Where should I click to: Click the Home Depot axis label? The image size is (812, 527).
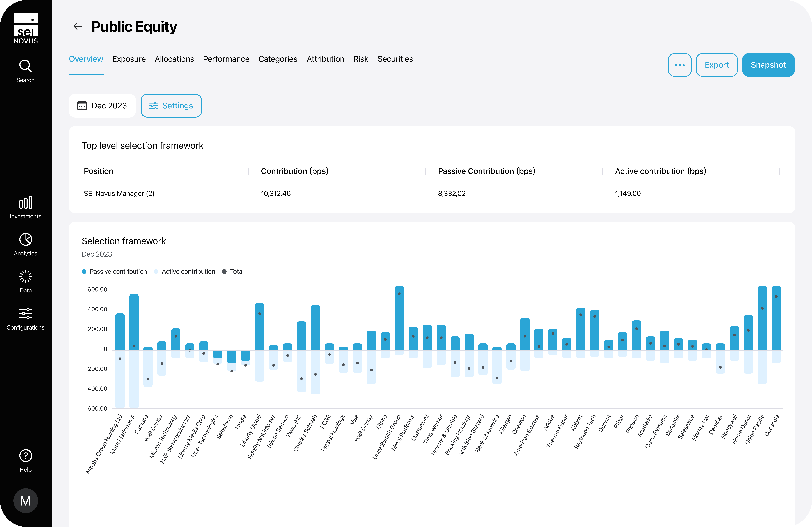click(742, 429)
